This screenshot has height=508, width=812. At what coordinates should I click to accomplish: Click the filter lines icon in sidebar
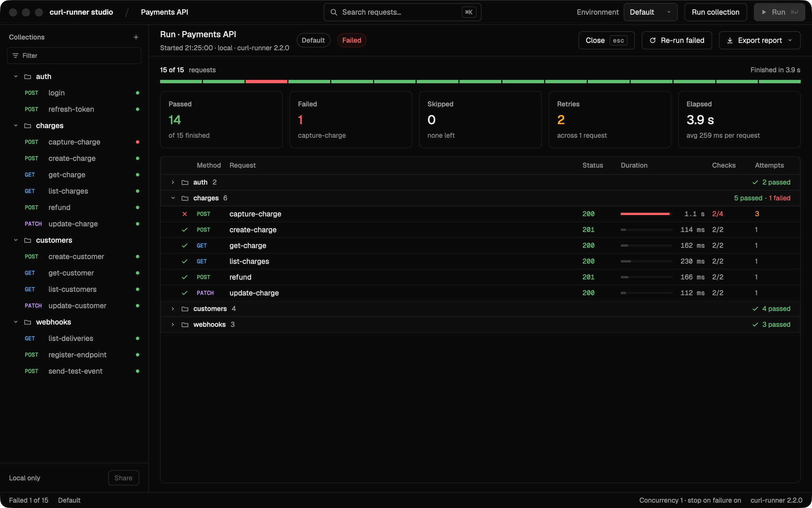click(x=15, y=56)
